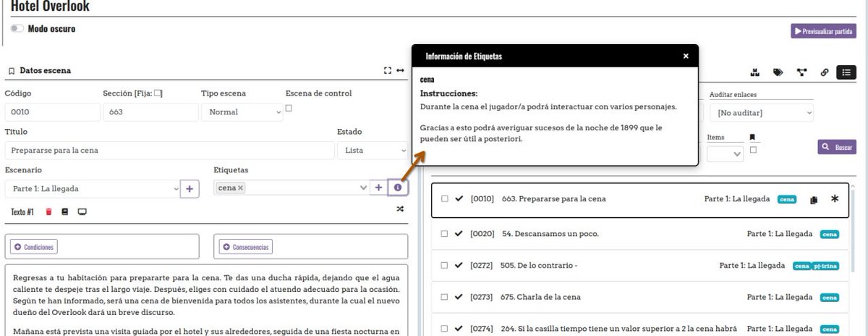Click the checkmark icon on scene 0272 row
868x336 pixels.
pos(459,266)
